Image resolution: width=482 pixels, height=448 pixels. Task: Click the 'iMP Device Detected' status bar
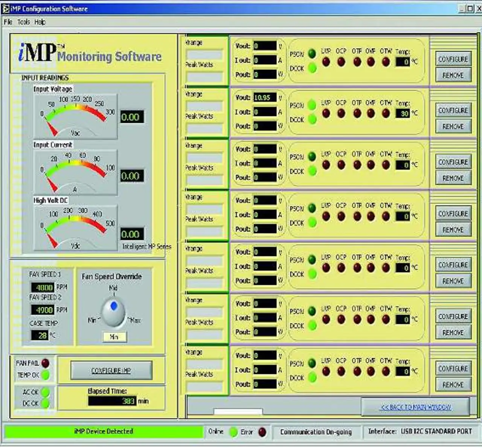pyautogui.click(x=104, y=431)
